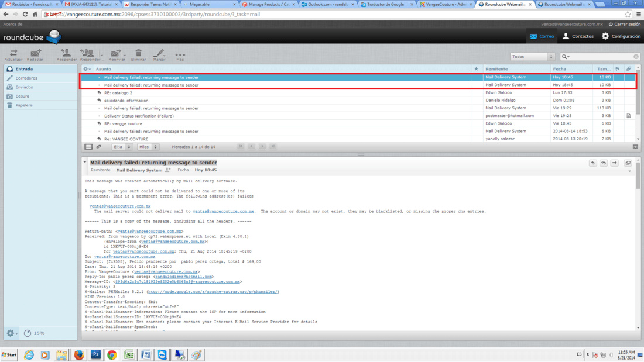
Task: Open the phpmailer Google Code link
Action: click(x=213, y=292)
